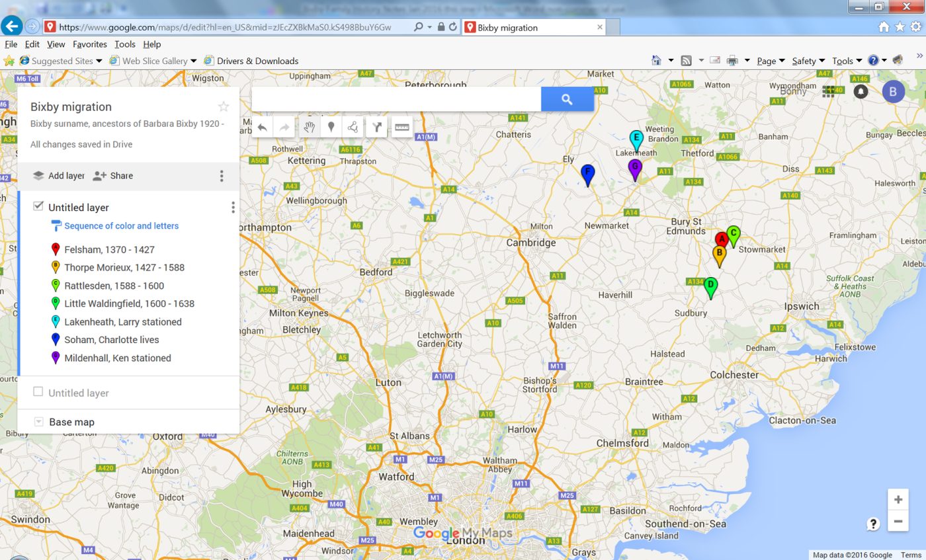The width and height of the screenshot is (926, 560).
Task: Click the purple G marker on map
Action: click(x=635, y=169)
